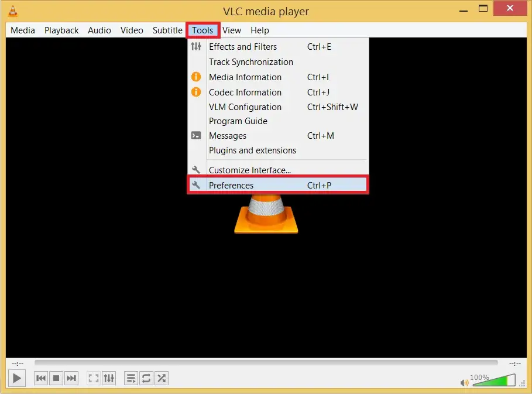This screenshot has height=394, width=532.
Task: Toggle the playlist view
Action: pos(131,378)
